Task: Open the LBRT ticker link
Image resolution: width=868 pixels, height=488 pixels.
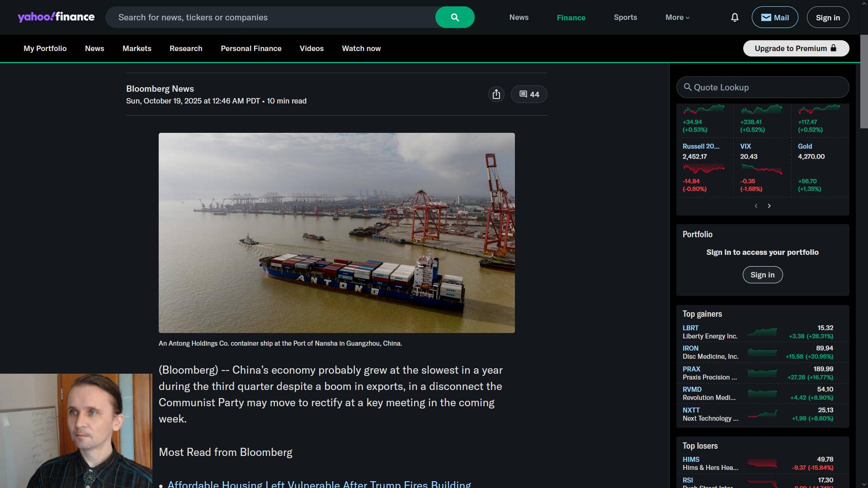Action: (690, 328)
